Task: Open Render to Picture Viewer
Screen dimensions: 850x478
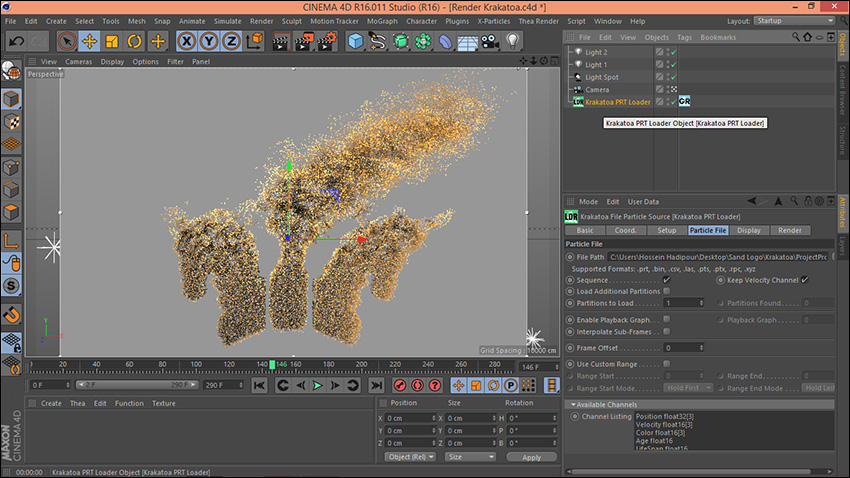Action: (x=304, y=41)
